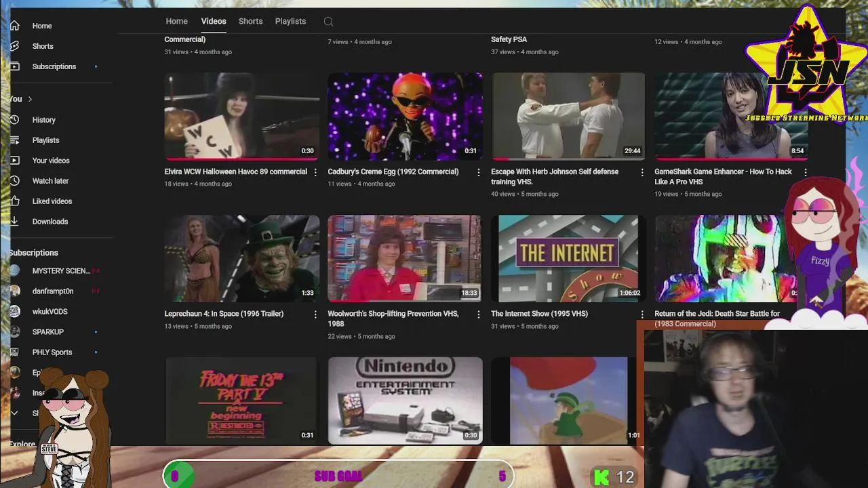Select the "40 views • 5 months ago" text

(525, 194)
